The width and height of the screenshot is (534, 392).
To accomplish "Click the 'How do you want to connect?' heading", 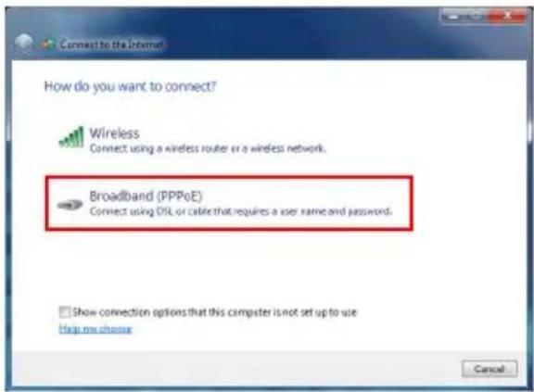I will 130,86.
